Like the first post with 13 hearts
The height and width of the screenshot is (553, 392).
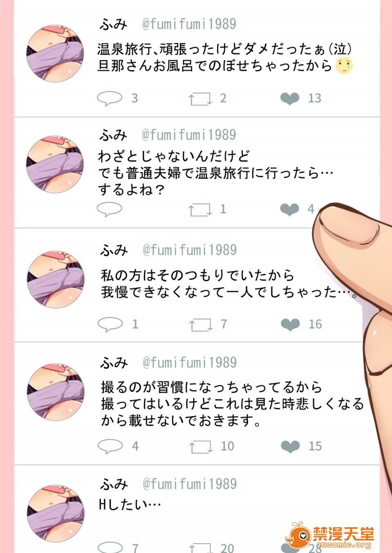point(290,99)
